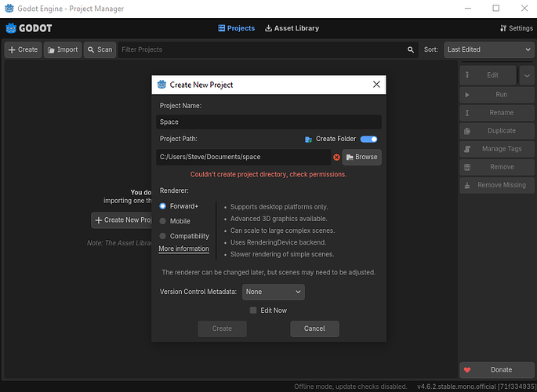Click the Run button in sidebar

tap(497, 95)
